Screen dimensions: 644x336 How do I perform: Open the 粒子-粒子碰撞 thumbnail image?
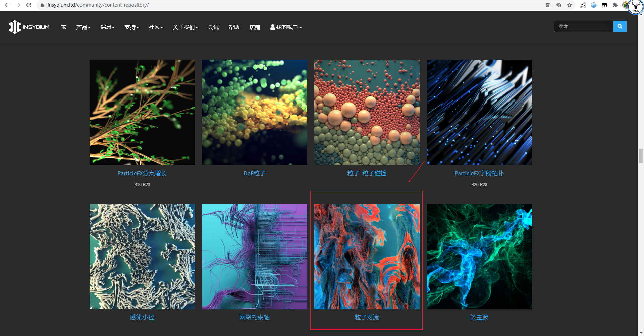(x=367, y=112)
